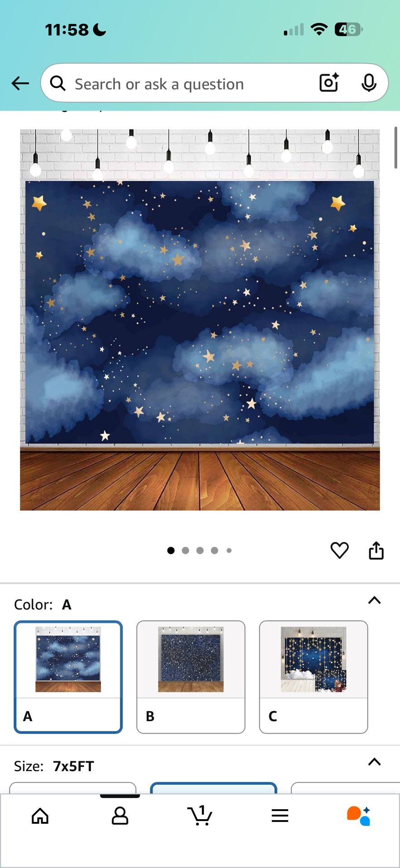This screenshot has width=400, height=868.
Task: Select the highlighted middle size option
Action: click(214, 788)
